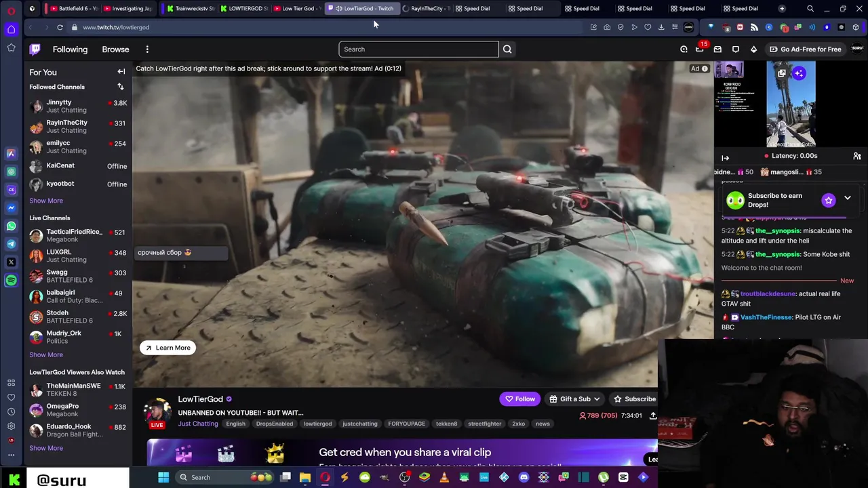The image size is (868, 488).
Task: Click the Learn More ad button
Action: point(167,348)
